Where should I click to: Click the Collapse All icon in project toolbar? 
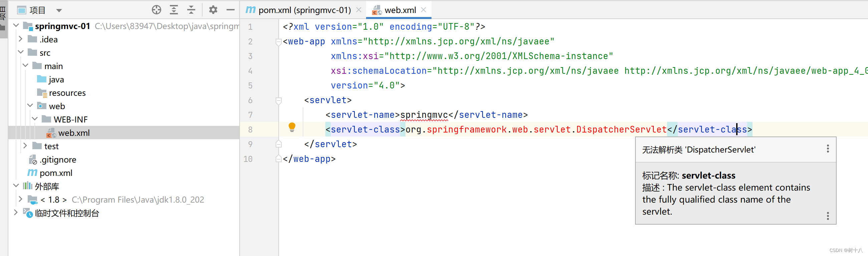pos(191,10)
